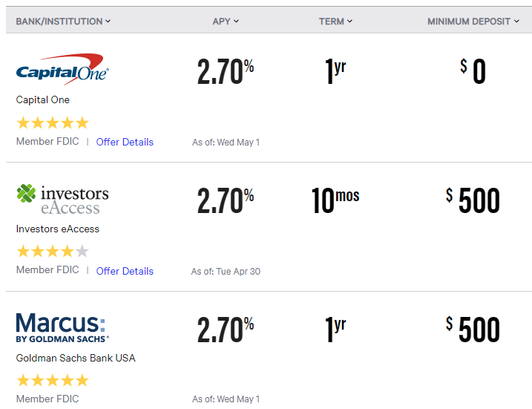Click Capital One's 2.70% APY value
The image size is (532, 409).
226,71
